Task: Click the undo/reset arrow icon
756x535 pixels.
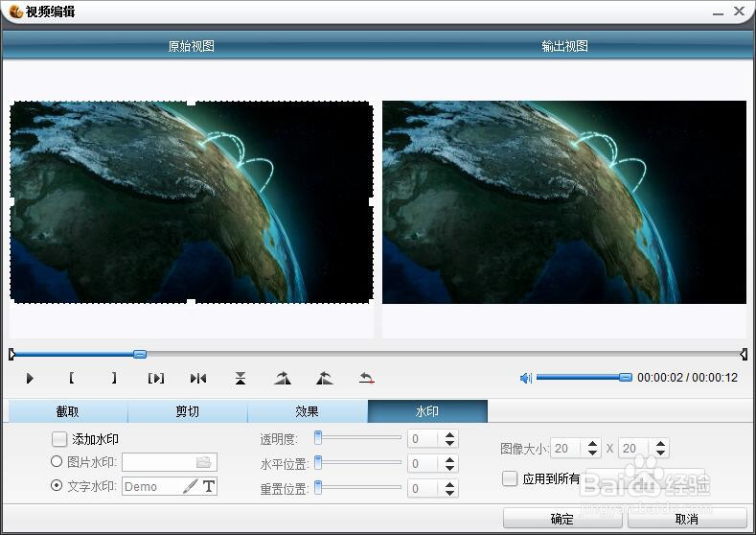Action: click(x=366, y=378)
